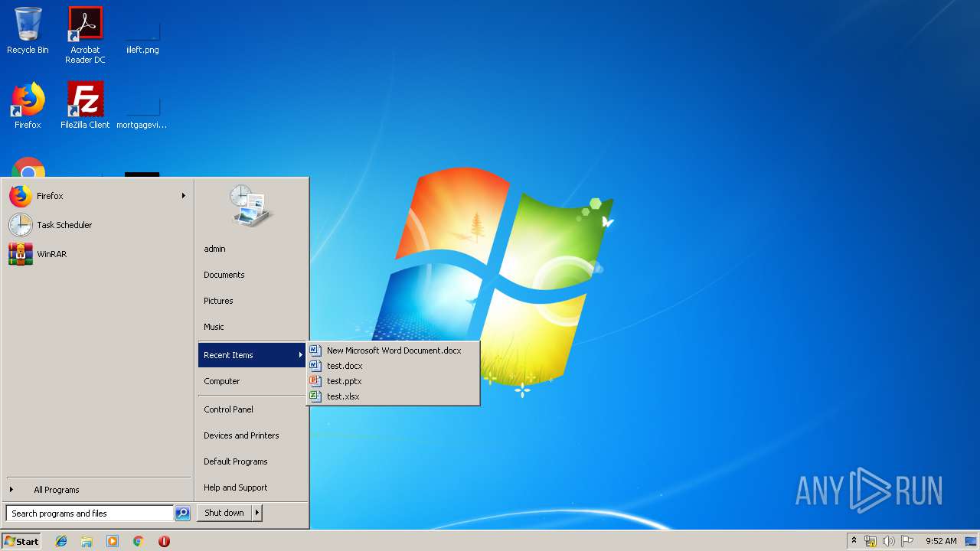Open Pictures from Start menu
The height and width of the screenshot is (551, 980).
pos(252,301)
